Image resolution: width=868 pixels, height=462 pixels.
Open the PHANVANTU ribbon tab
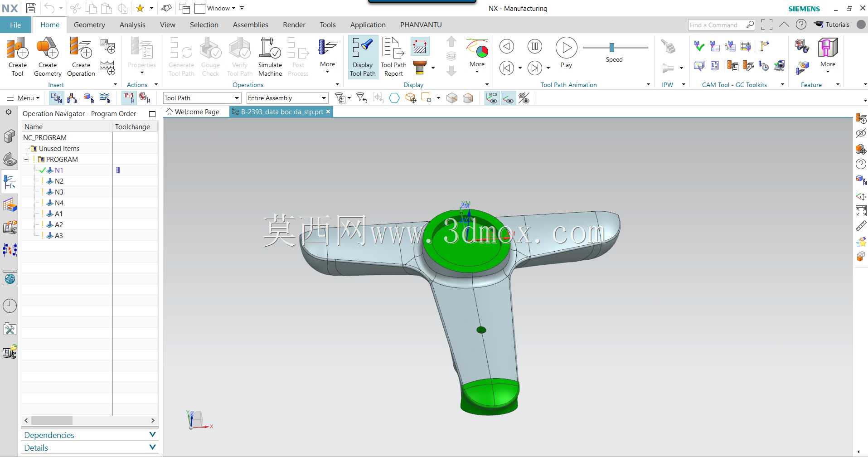pyautogui.click(x=421, y=25)
